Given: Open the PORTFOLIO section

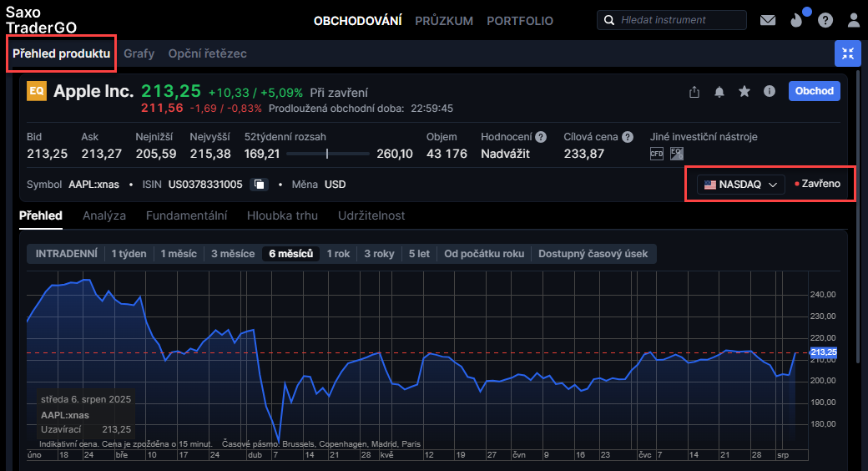Looking at the screenshot, I should [x=520, y=21].
